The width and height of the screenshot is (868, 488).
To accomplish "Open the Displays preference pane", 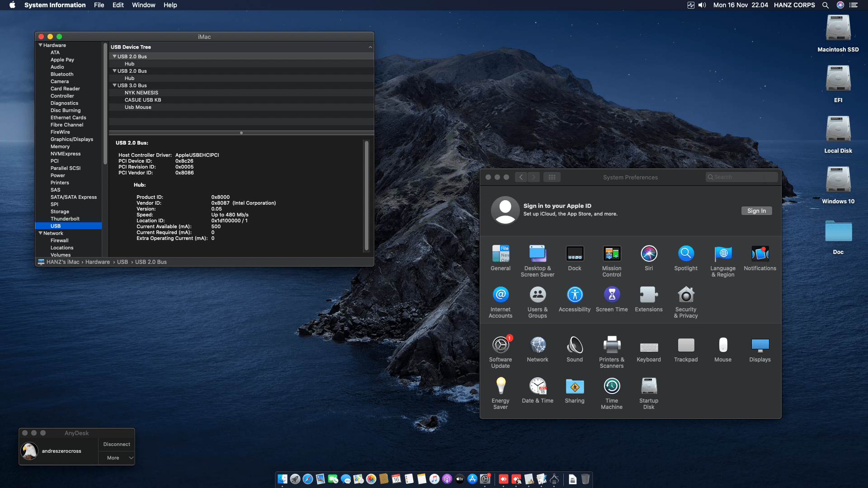I will click(x=759, y=345).
